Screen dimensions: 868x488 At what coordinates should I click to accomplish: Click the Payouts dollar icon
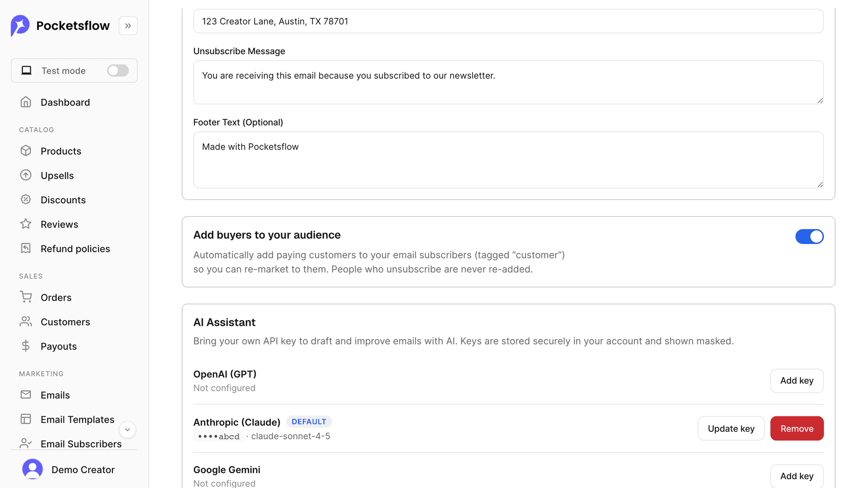(x=26, y=346)
